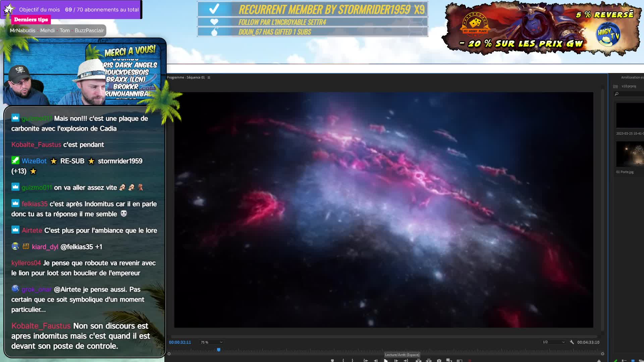Select the black clip thumbnail in the project panel
The height and width of the screenshot is (362, 644).
click(630, 115)
